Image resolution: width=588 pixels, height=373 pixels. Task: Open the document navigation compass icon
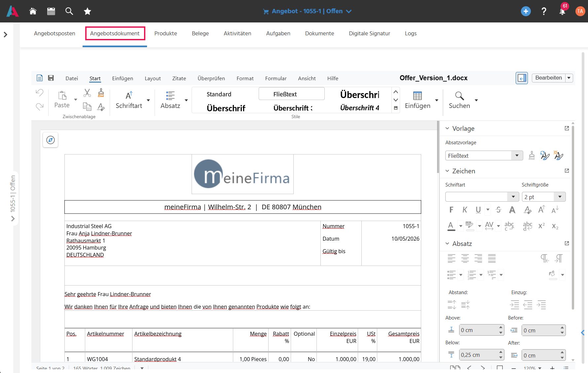pyautogui.click(x=51, y=140)
